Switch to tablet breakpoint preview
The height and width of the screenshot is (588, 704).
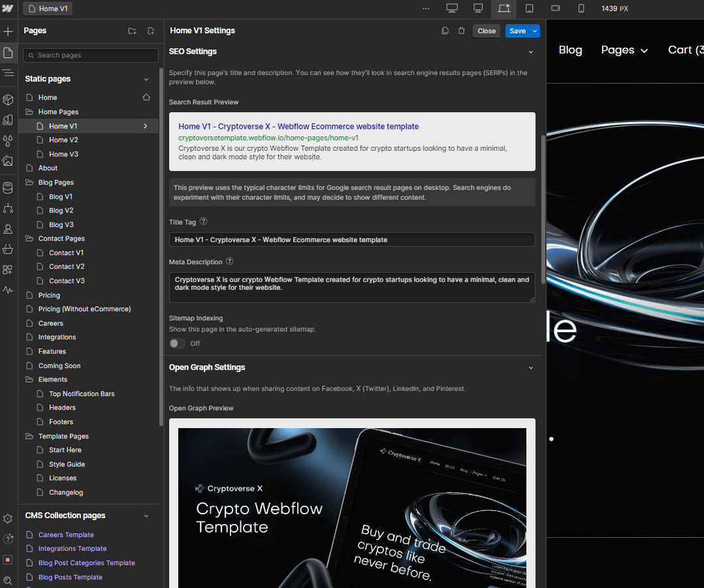(530, 9)
